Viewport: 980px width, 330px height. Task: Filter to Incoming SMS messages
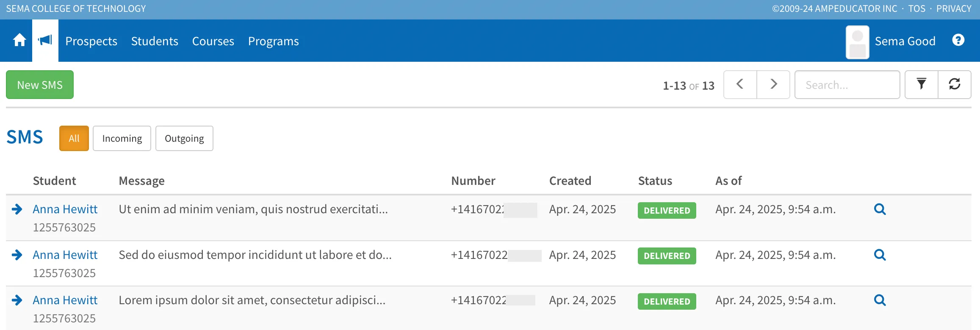pyautogui.click(x=122, y=138)
